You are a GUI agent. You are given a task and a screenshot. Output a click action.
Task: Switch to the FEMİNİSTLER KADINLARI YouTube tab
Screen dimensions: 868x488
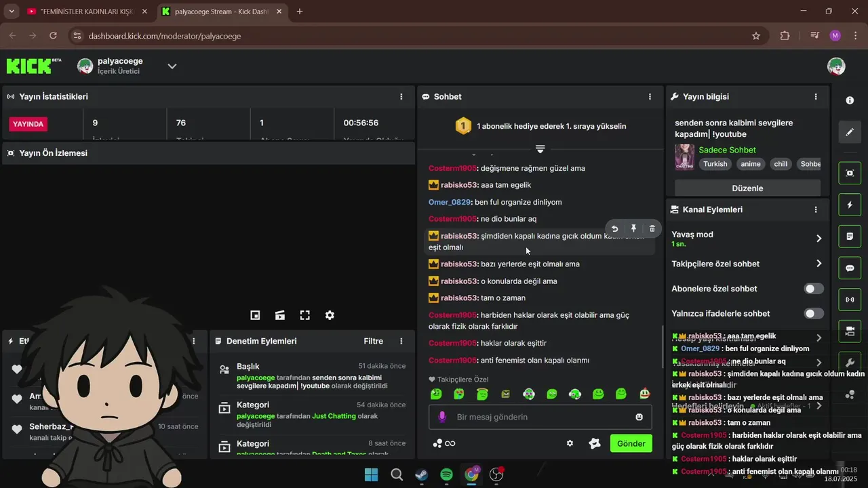(88, 12)
